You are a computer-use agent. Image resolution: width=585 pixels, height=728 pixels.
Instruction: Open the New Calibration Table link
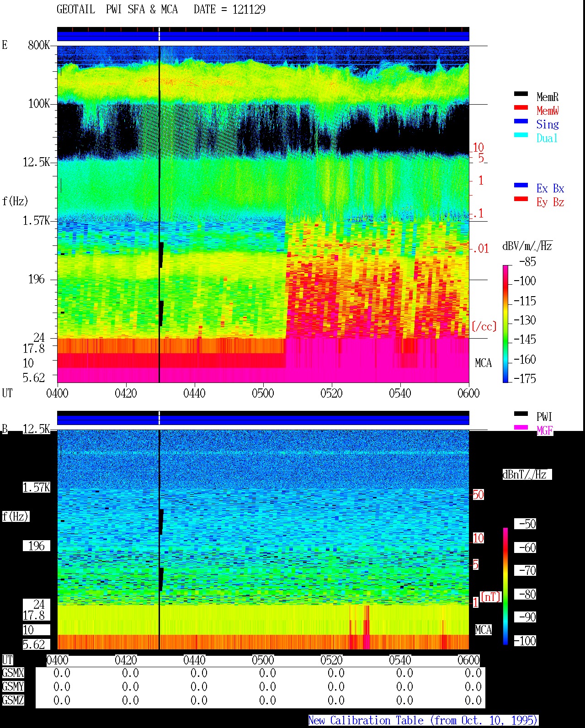point(423,720)
